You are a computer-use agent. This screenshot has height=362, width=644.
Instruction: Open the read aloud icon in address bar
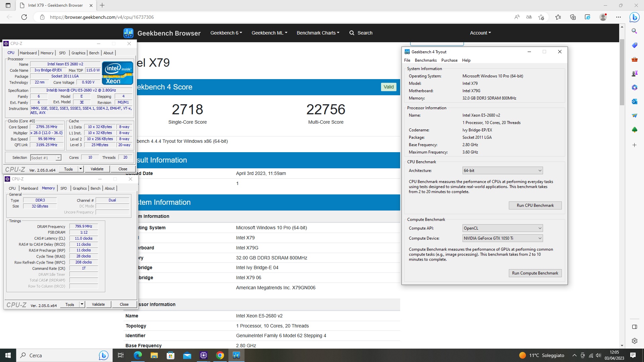pyautogui.click(x=517, y=17)
